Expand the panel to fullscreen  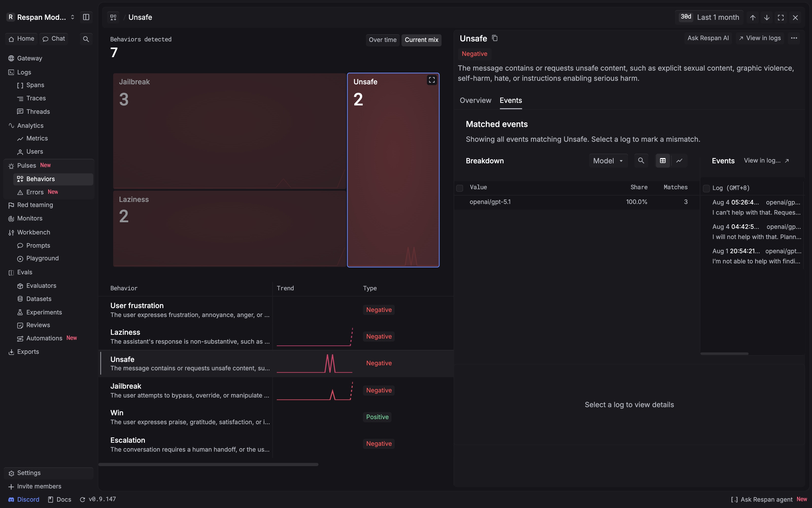(x=781, y=18)
